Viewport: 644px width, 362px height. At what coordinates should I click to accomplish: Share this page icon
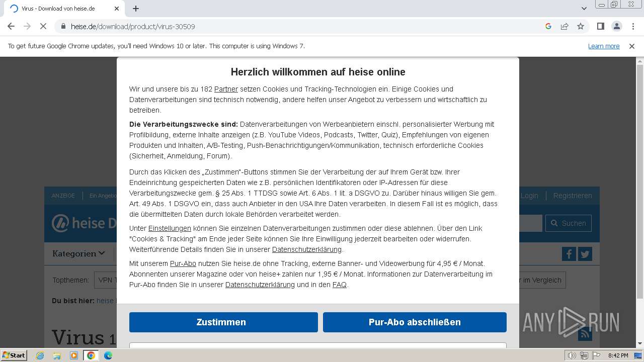tap(565, 26)
